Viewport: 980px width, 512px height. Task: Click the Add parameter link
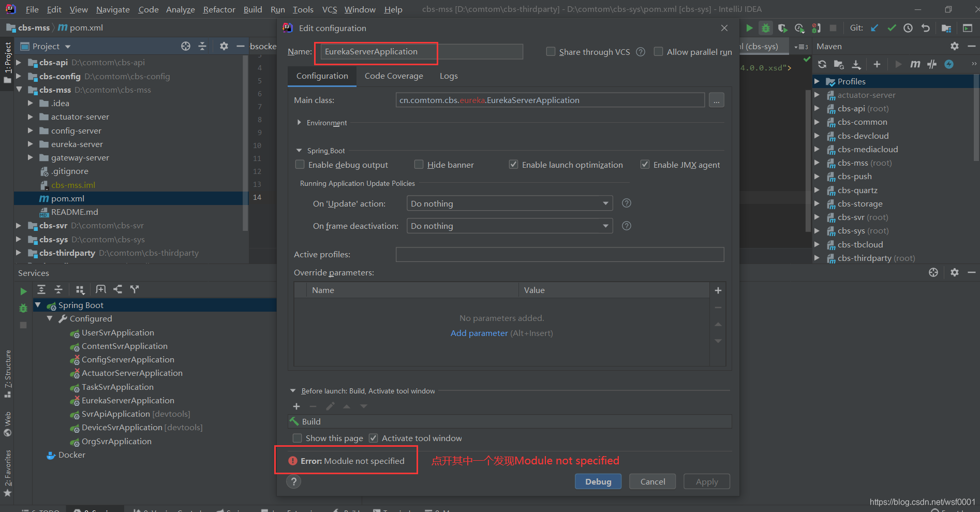(479, 333)
